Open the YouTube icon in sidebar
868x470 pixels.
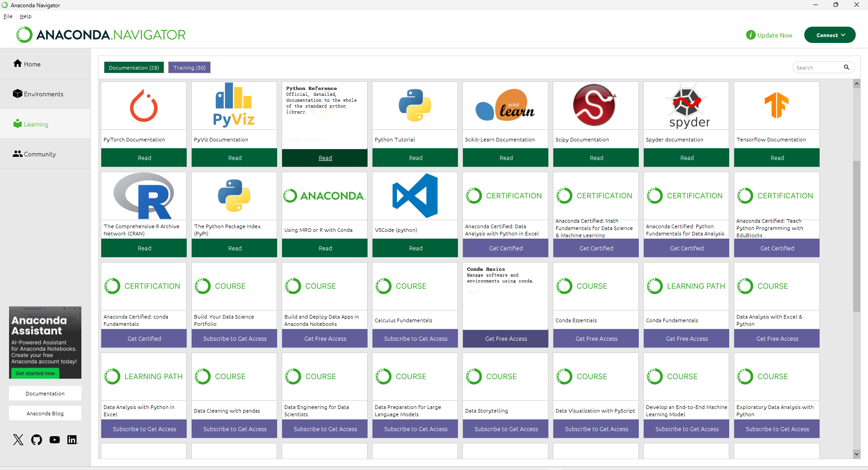(x=55, y=440)
